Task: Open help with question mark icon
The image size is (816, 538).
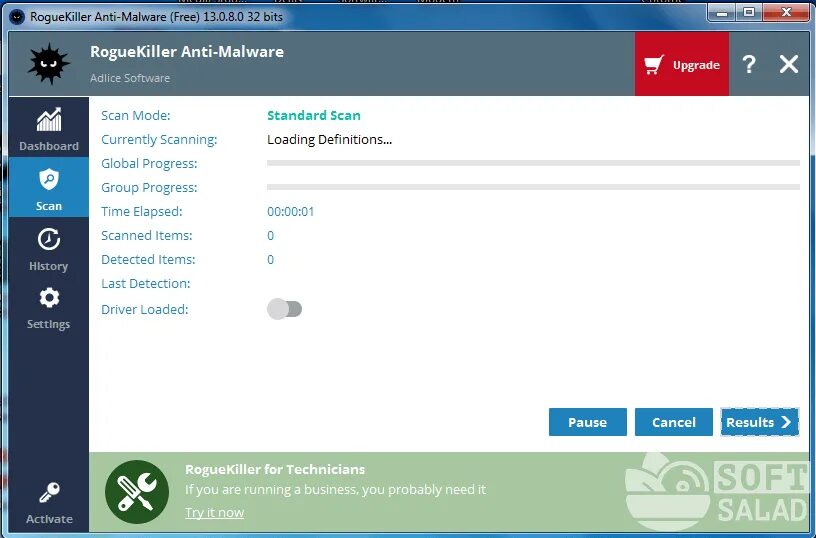Action: click(749, 65)
